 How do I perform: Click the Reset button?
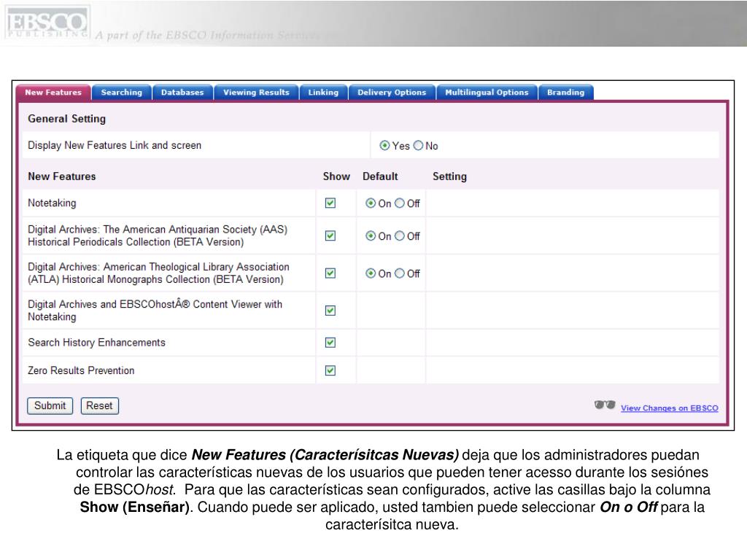(99, 405)
